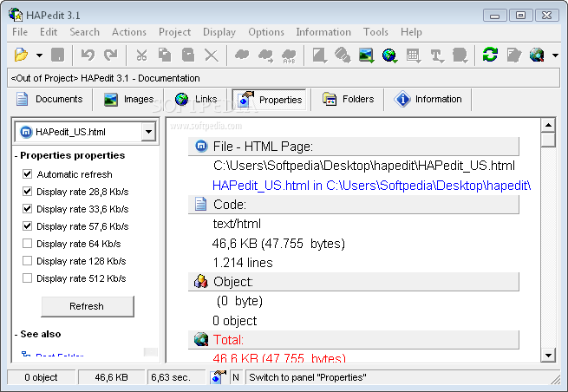Click the text formatting T icon
568x392 pixels.
[436, 55]
